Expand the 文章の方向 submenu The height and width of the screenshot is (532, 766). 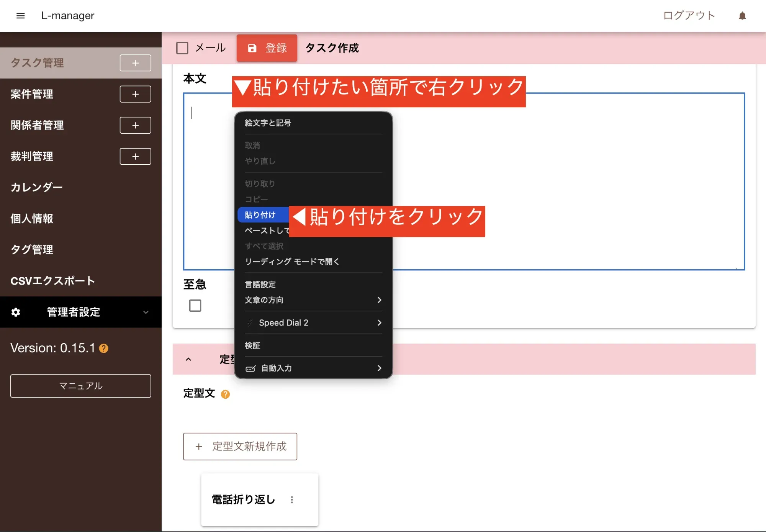[x=313, y=300]
